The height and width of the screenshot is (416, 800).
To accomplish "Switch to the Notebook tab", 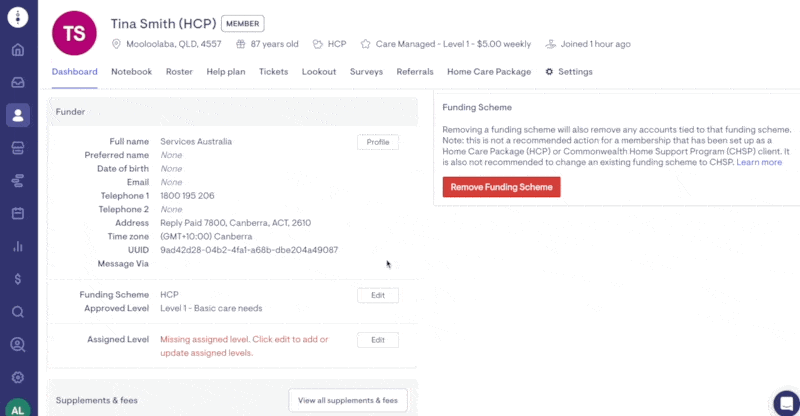I will (x=132, y=72).
